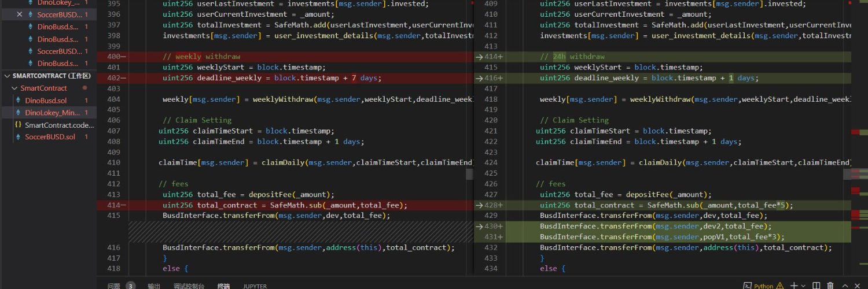The width and height of the screenshot is (868, 289).
Task: Click the terminal prompt icon beside Python
Action: pos(748,286)
